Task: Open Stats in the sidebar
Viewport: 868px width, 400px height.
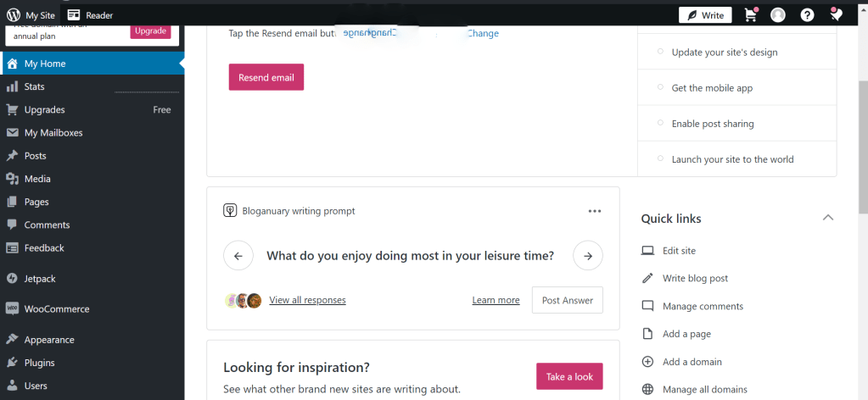Action: 35,86
